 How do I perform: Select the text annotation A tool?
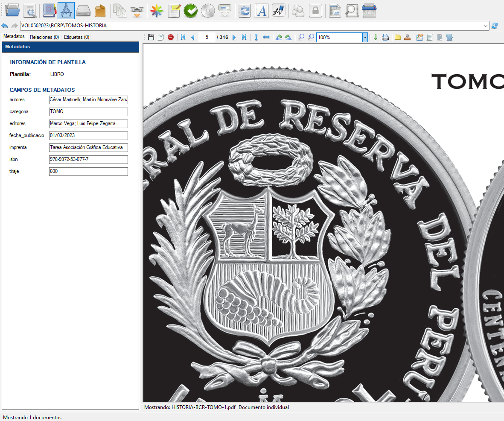click(x=261, y=10)
